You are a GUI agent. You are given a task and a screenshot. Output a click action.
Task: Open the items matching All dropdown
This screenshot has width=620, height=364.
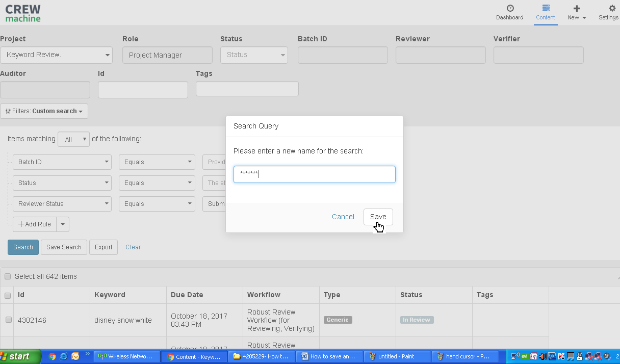(x=74, y=139)
